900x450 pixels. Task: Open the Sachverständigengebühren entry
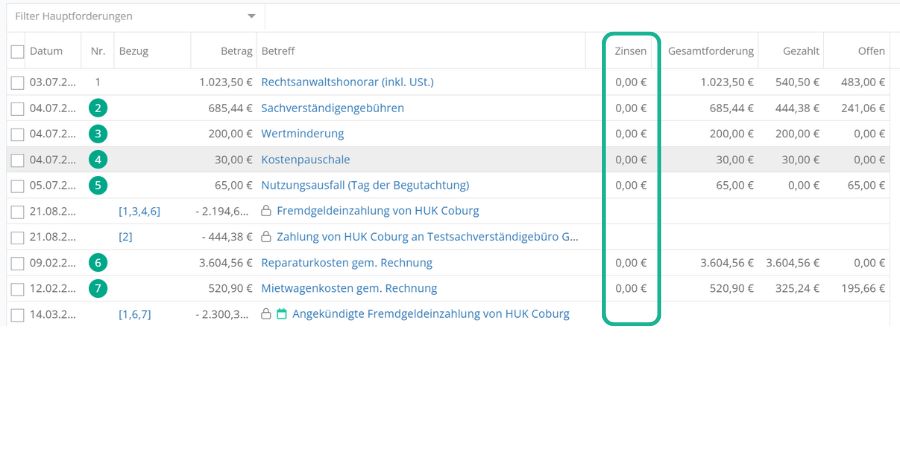click(332, 108)
